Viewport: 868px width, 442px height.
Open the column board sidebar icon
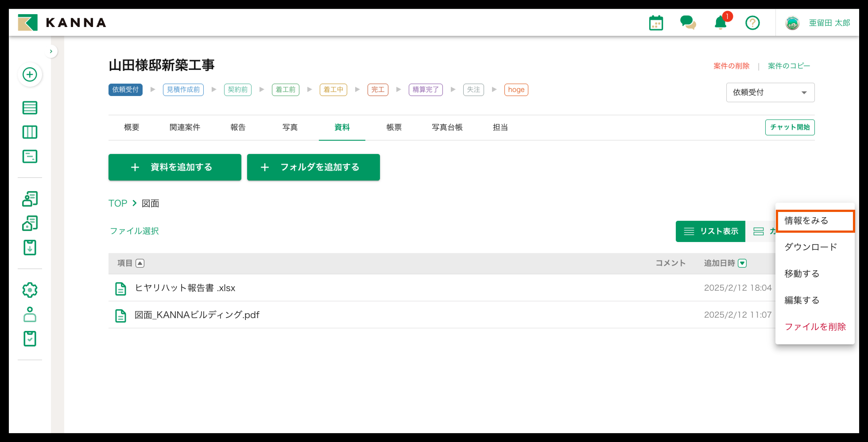point(30,132)
